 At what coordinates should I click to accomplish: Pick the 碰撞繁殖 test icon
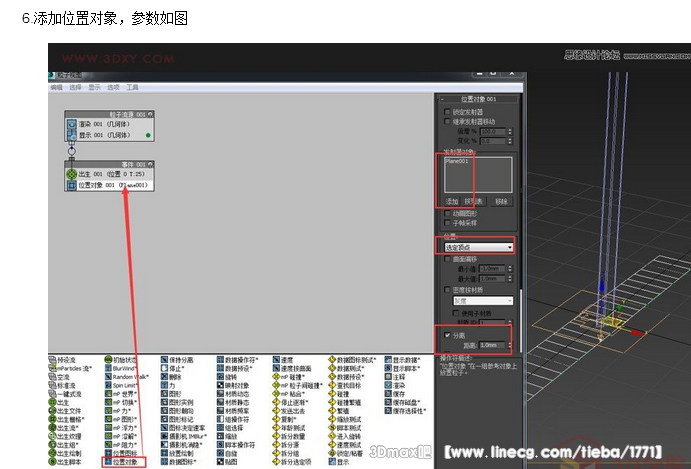pyautogui.click(x=332, y=402)
